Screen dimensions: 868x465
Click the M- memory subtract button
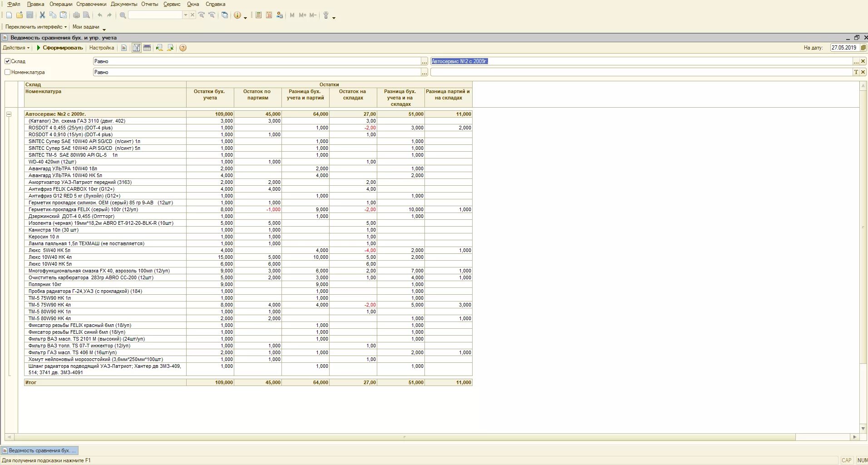[313, 15]
